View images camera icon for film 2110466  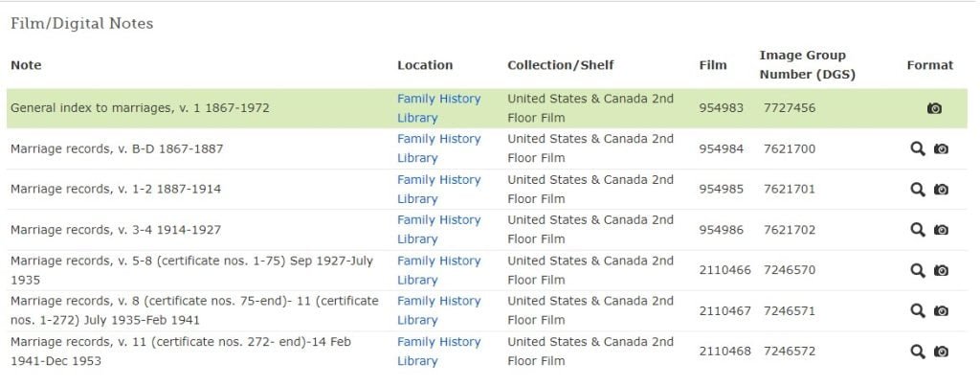(x=941, y=270)
